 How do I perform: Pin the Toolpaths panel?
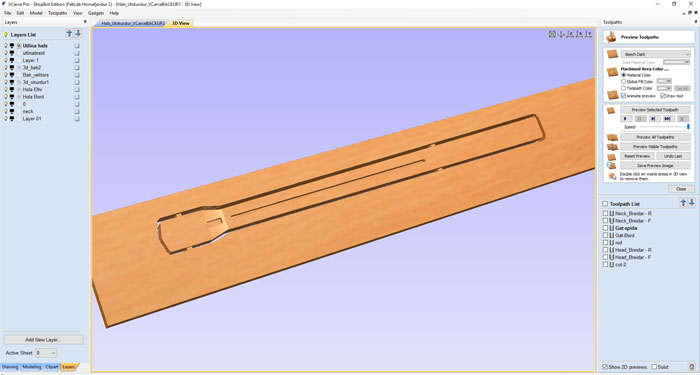point(696,21)
